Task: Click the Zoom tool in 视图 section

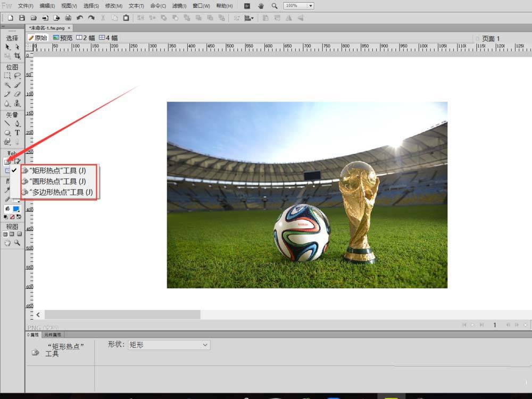Action: click(x=17, y=243)
